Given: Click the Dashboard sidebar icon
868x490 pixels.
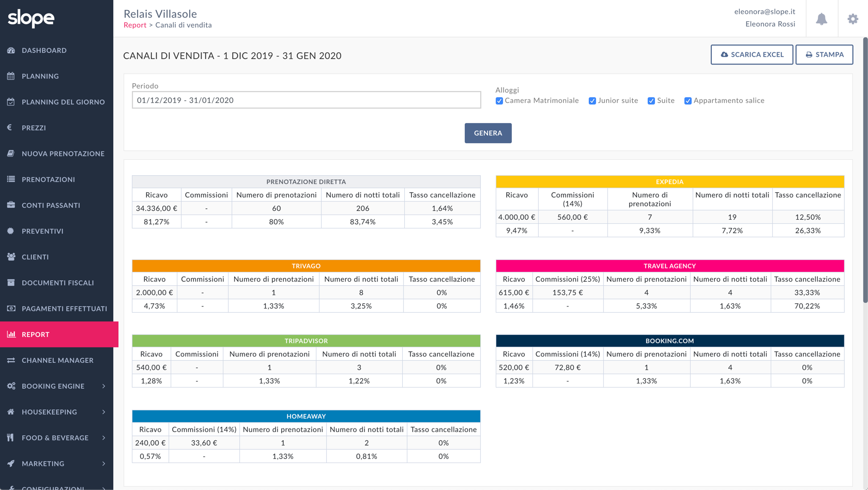Looking at the screenshot, I should tap(11, 50).
